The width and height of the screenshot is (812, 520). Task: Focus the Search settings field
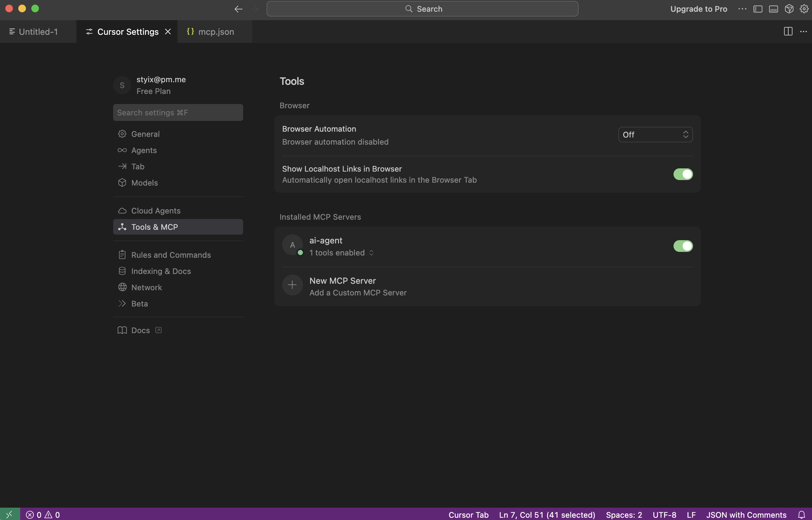click(x=178, y=112)
